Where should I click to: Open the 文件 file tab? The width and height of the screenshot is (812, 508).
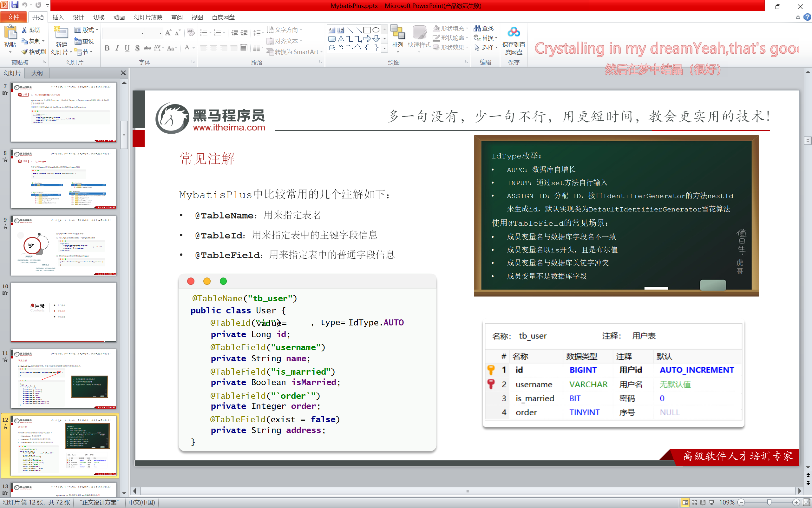[x=13, y=17]
